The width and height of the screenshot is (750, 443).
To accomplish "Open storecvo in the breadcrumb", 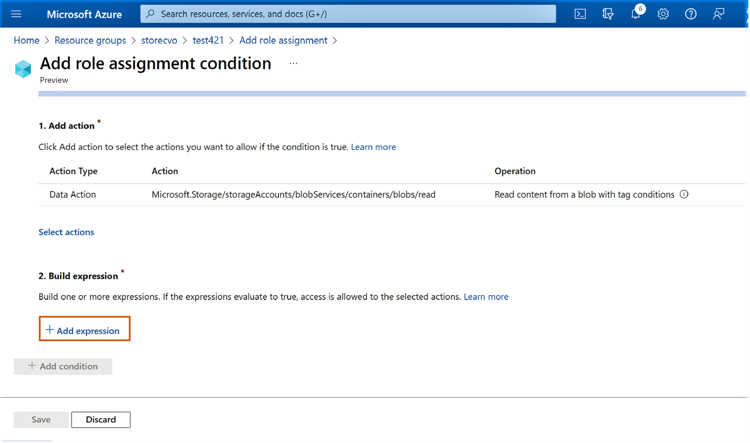I will pos(159,41).
